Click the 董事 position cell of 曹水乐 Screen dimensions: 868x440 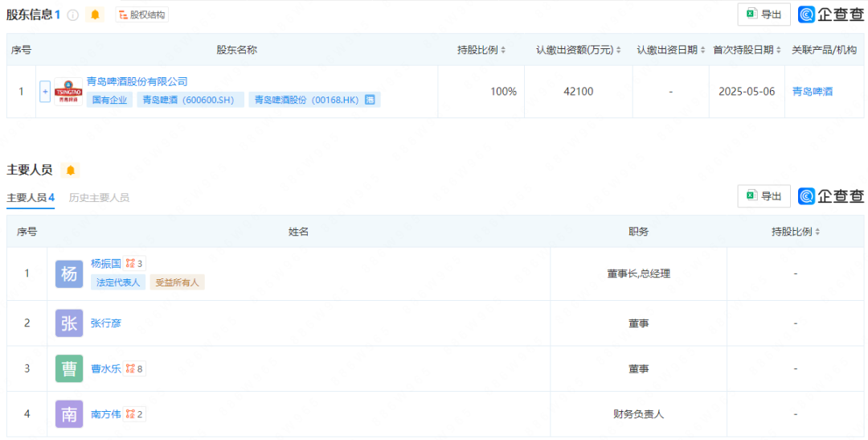(x=639, y=368)
